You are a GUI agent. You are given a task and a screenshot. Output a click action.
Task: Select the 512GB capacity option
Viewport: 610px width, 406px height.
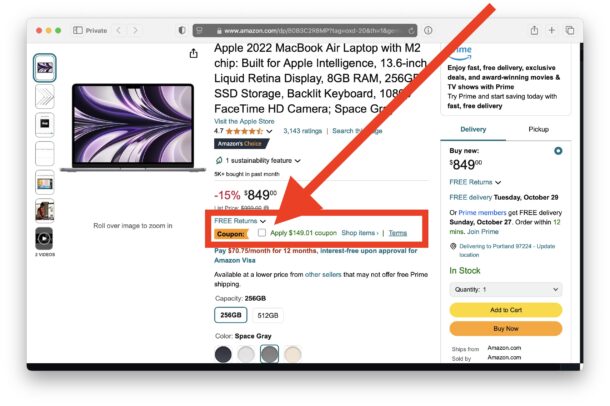tap(268, 315)
